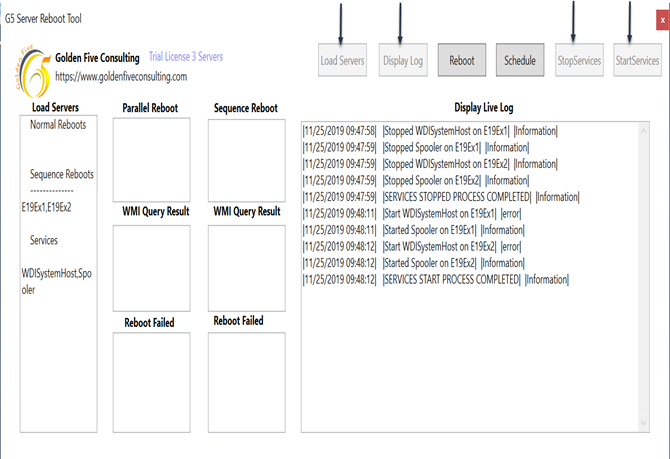Click inside the Parallel Reboot box
Screen dimensions: 670x459
pos(151,160)
